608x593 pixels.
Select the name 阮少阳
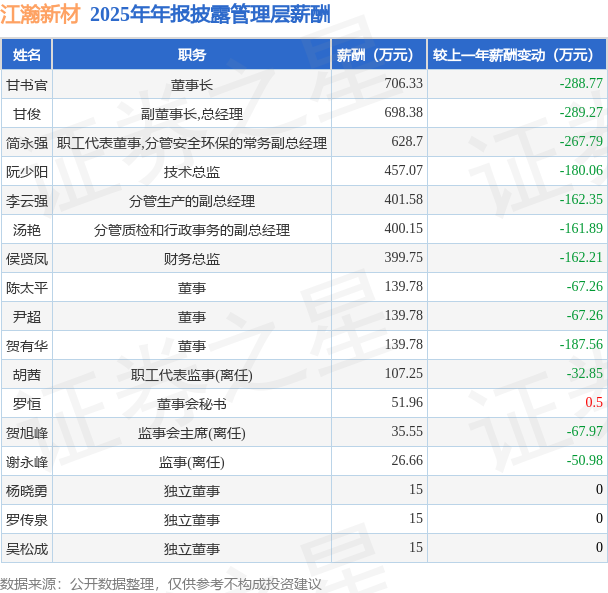click(27, 172)
